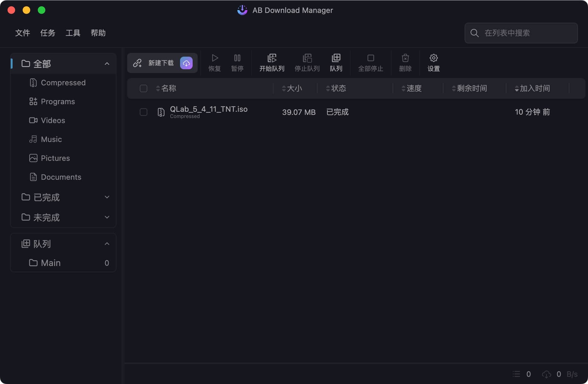Collapse the 全部 category group
This screenshot has width=588, height=384.
pyautogui.click(x=107, y=64)
